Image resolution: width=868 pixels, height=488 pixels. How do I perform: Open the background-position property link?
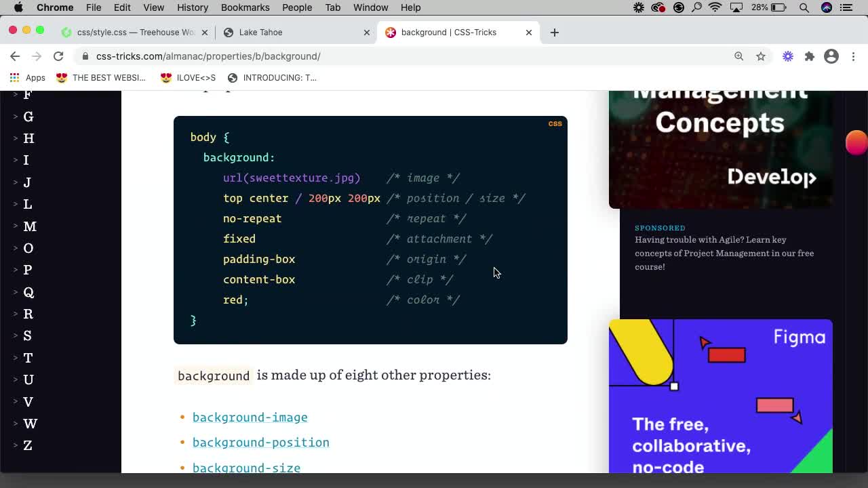[x=260, y=442]
